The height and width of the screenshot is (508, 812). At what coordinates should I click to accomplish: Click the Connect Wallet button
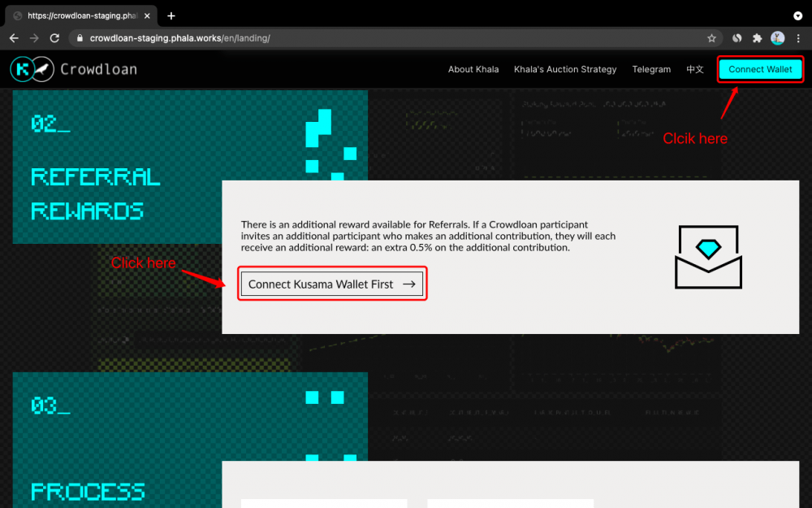click(x=760, y=69)
